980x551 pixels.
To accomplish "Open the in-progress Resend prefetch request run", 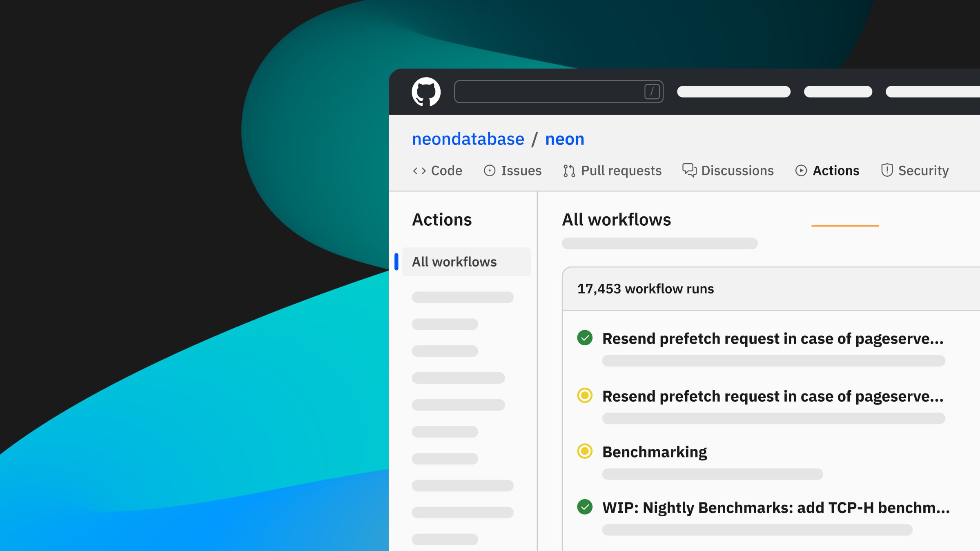I will (x=773, y=396).
